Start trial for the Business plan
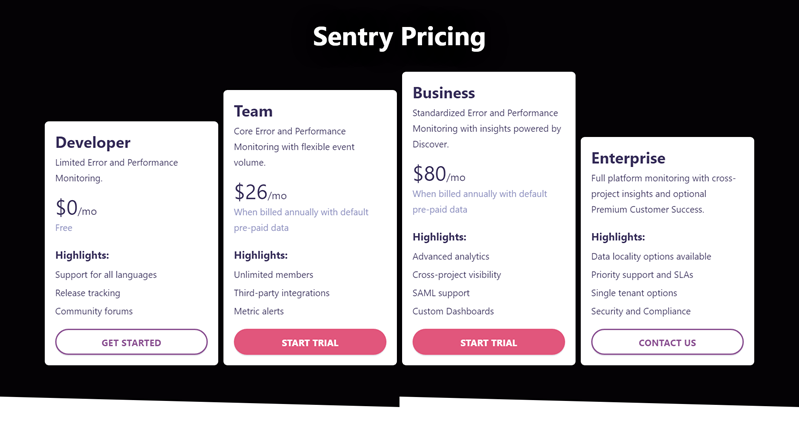The width and height of the screenshot is (799, 424). click(489, 342)
